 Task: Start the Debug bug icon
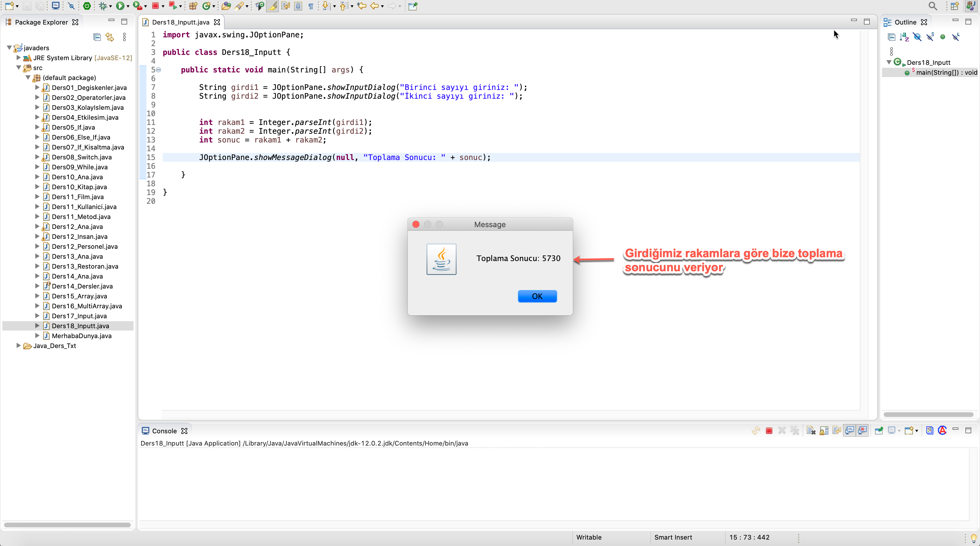[102, 6]
